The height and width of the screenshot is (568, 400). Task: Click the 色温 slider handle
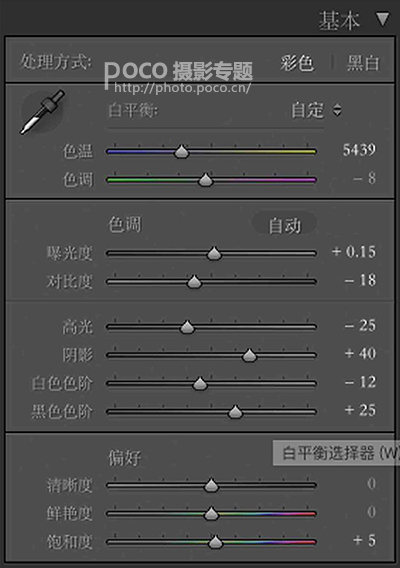(x=181, y=151)
